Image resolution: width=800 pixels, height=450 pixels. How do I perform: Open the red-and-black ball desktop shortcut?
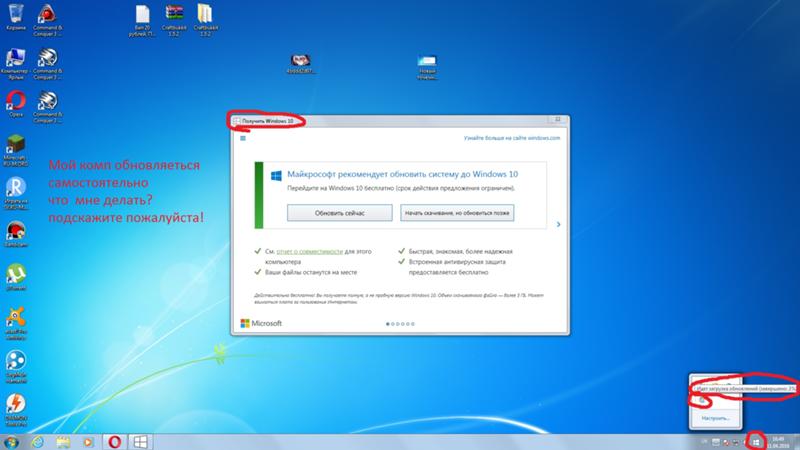pyautogui.click(x=16, y=235)
